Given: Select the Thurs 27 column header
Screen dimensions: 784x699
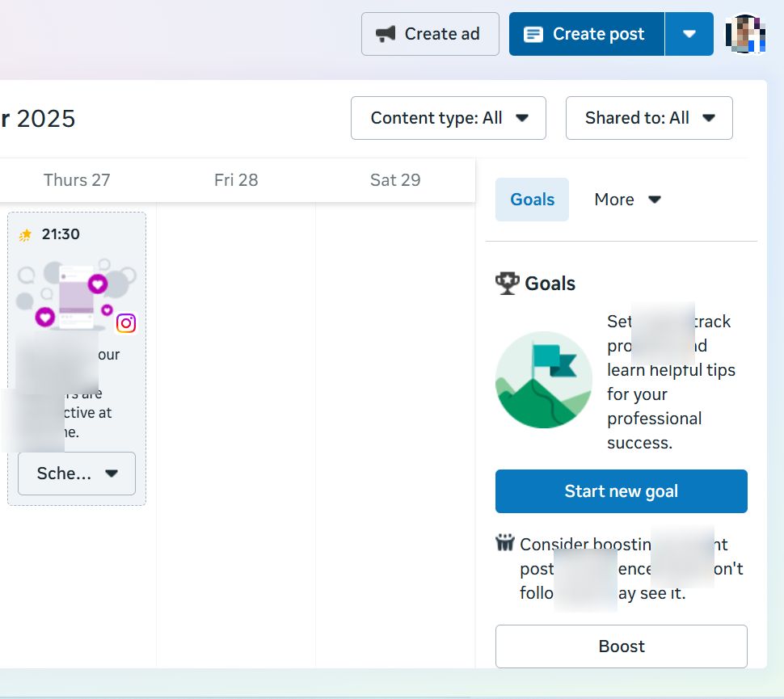Looking at the screenshot, I should 77,180.
